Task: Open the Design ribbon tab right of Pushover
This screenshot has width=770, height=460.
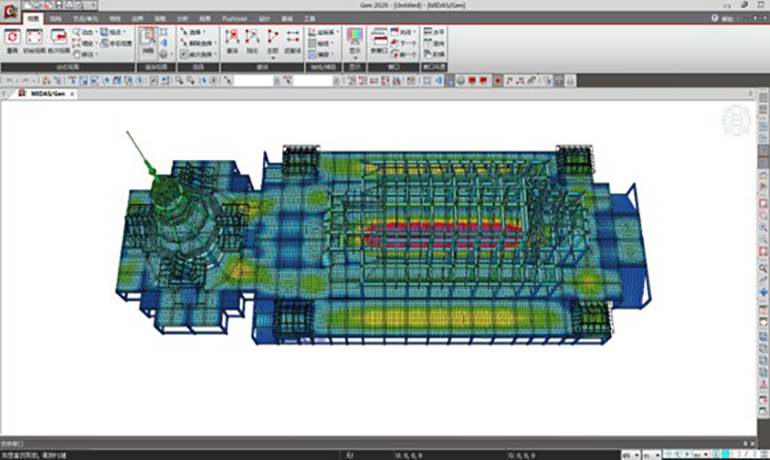Action: [x=264, y=18]
